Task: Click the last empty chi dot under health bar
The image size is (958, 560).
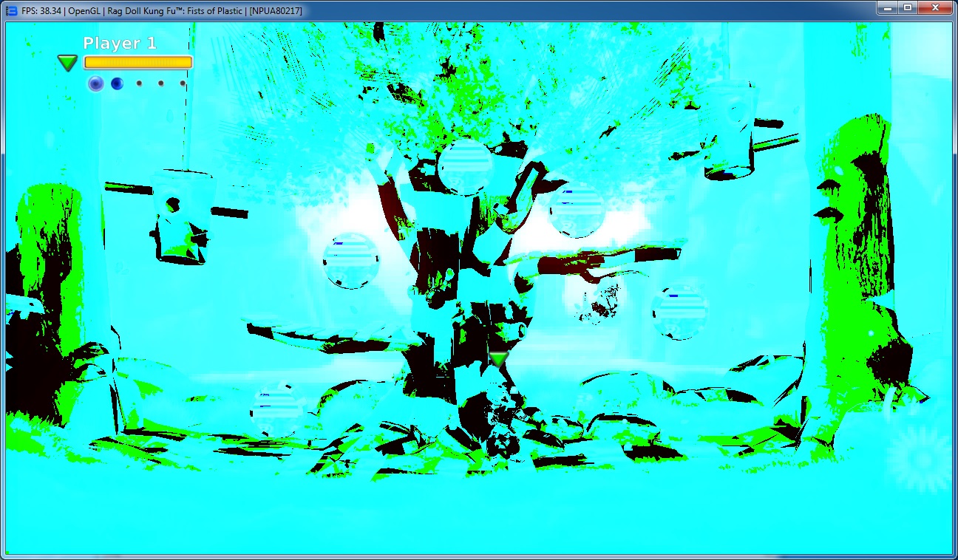Action: pyautogui.click(x=183, y=83)
